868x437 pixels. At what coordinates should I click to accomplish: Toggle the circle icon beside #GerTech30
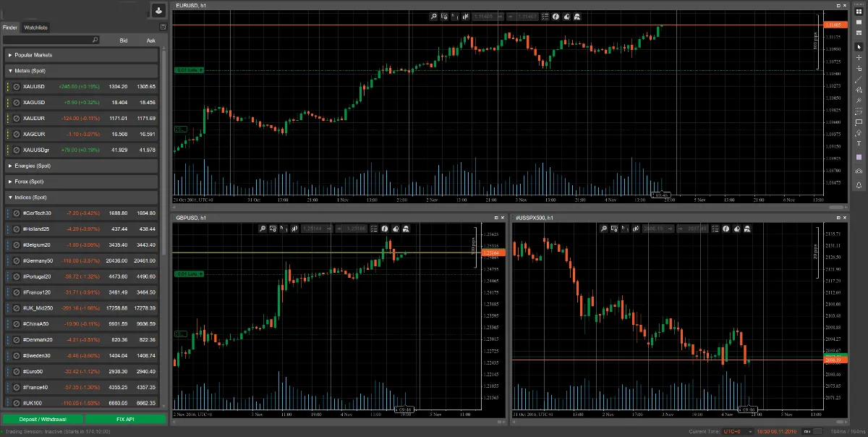pyautogui.click(x=17, y=213)
